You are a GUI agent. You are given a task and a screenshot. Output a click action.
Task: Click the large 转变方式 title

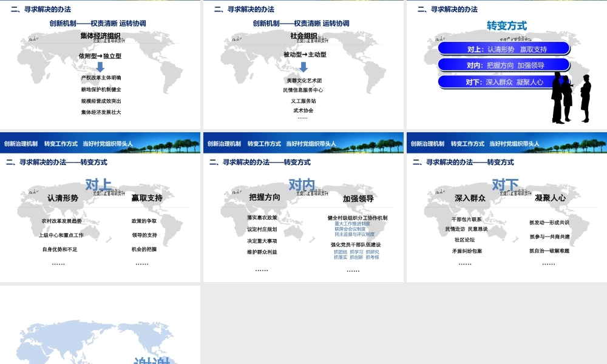[507, 25]
